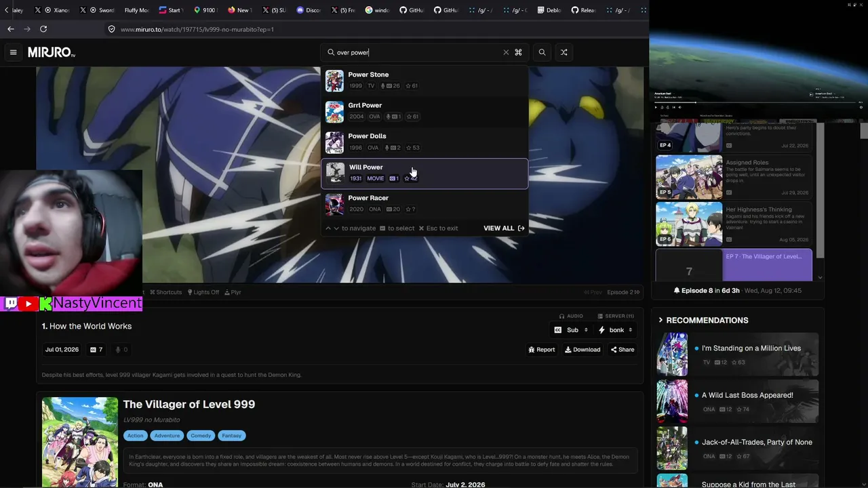
Task: Select the Will Power search result
Action: (425, 174)
